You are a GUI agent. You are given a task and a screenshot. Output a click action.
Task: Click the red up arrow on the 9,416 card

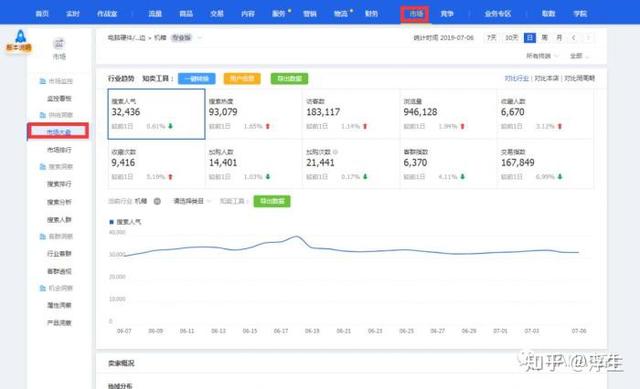coord(171,177)
